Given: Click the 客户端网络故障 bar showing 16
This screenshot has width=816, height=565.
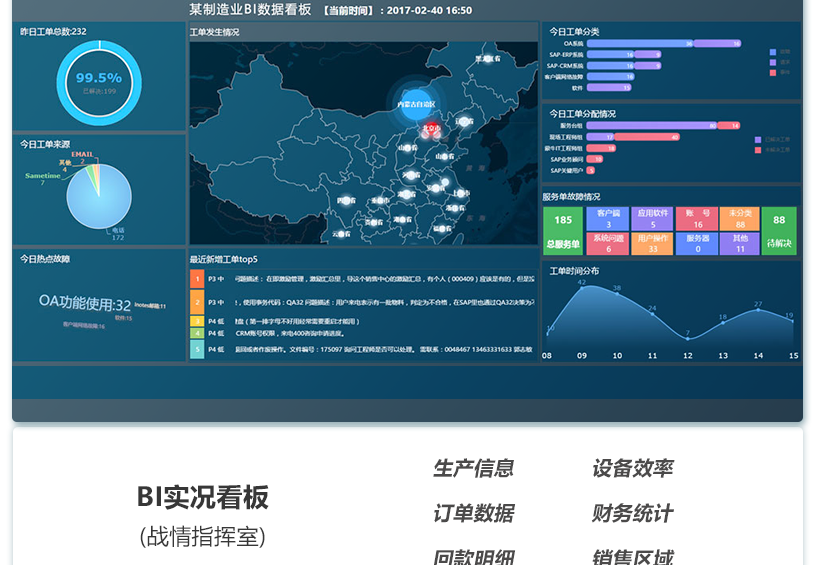Looking at the screenshot, I should (611, 76).
